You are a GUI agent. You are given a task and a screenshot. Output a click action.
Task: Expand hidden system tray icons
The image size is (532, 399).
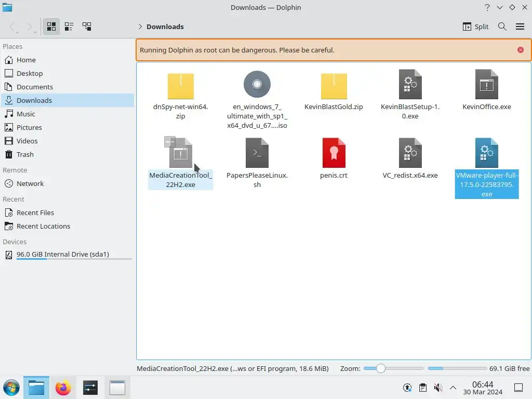click(453, 388)
